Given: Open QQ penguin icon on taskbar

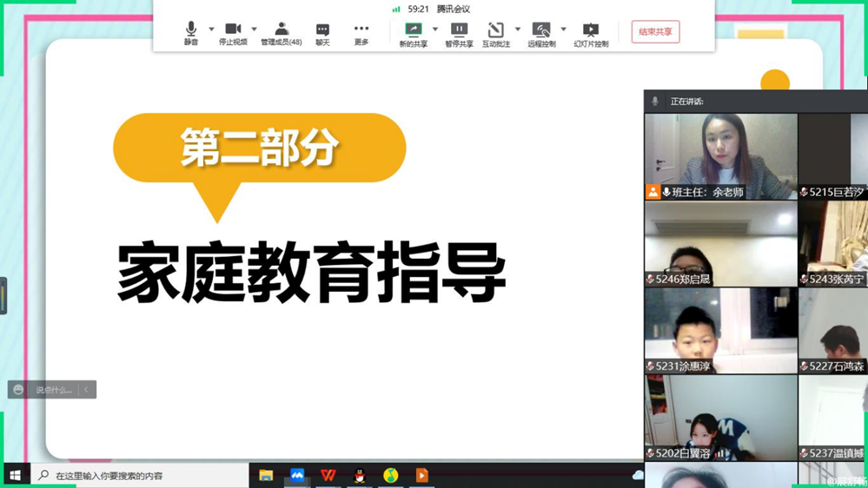Looking at the screenshot, I should coord(359,475).
